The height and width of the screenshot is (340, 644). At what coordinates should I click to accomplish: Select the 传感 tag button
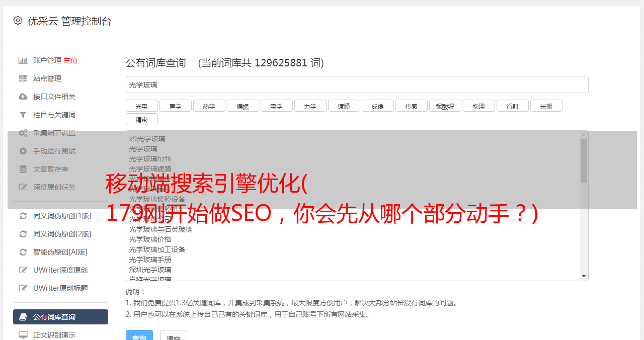[x=411, y=106]
